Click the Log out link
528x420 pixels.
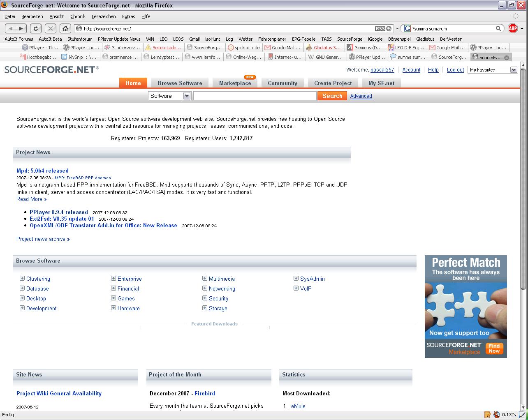tap(455, 70)
